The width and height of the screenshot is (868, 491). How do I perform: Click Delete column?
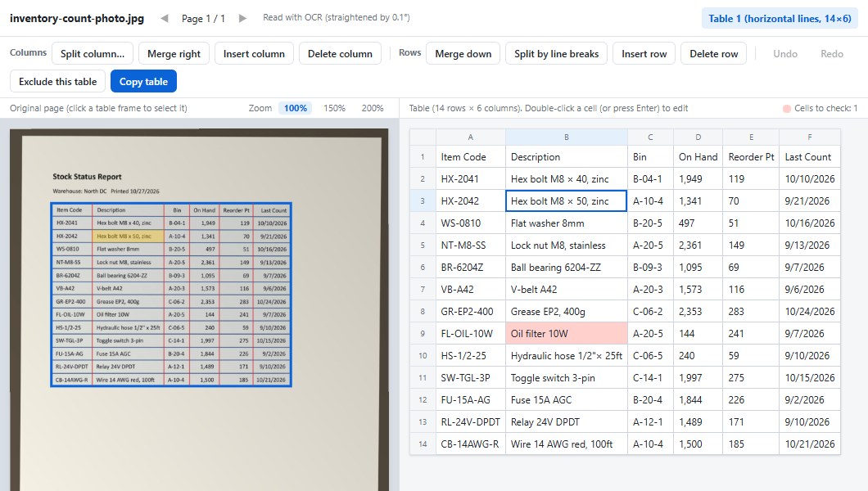point(340,54)
